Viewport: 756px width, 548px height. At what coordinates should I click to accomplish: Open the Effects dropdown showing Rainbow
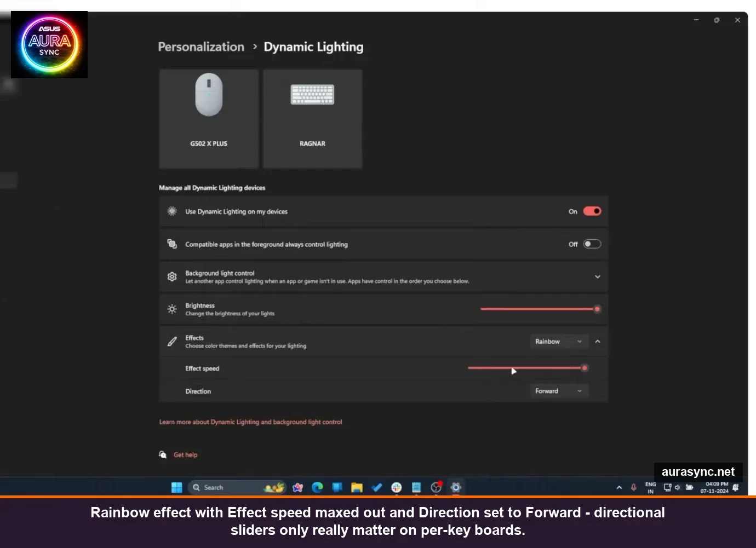click(559, 341)
